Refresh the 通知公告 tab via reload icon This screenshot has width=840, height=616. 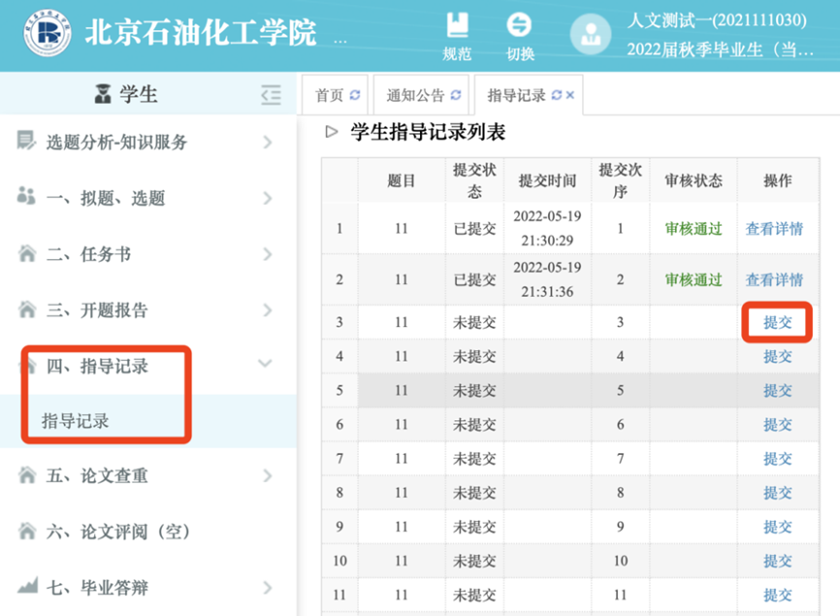click(x=456, y=95)
